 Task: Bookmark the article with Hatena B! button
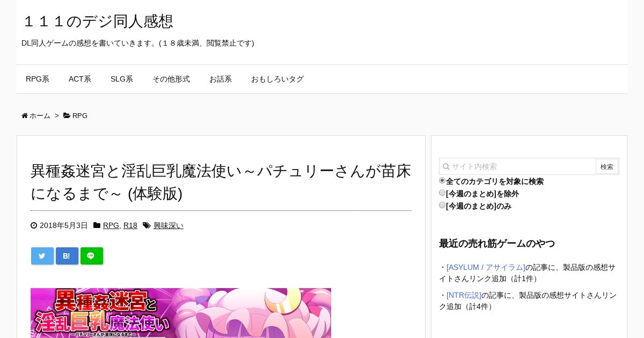pyautogui.click(x=67, y=256)
